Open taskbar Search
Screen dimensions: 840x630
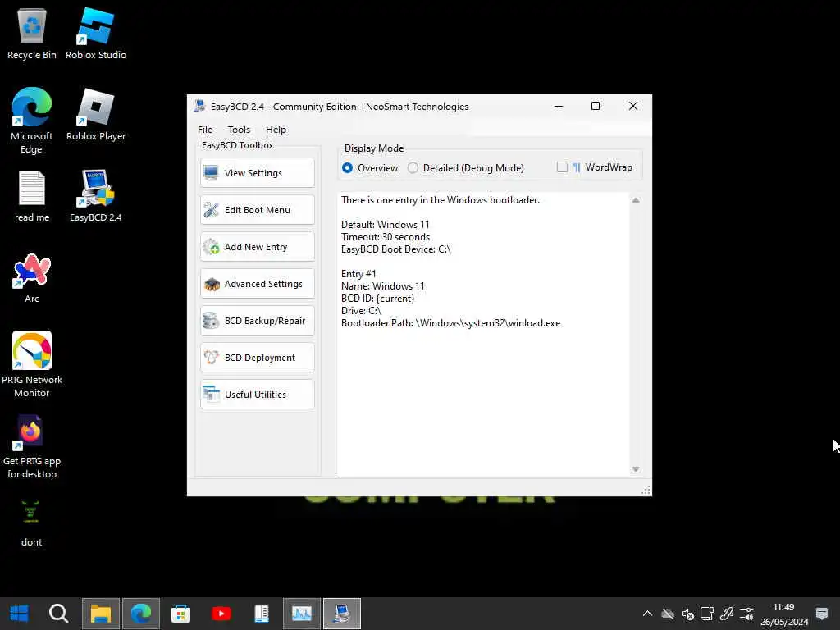[58, 613]
